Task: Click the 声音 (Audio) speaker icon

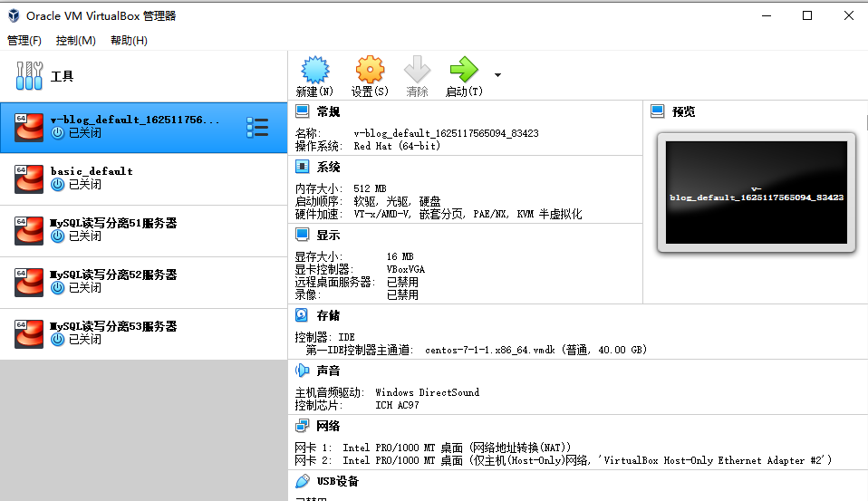Action: pyautogui.click(x=303, y=371)
